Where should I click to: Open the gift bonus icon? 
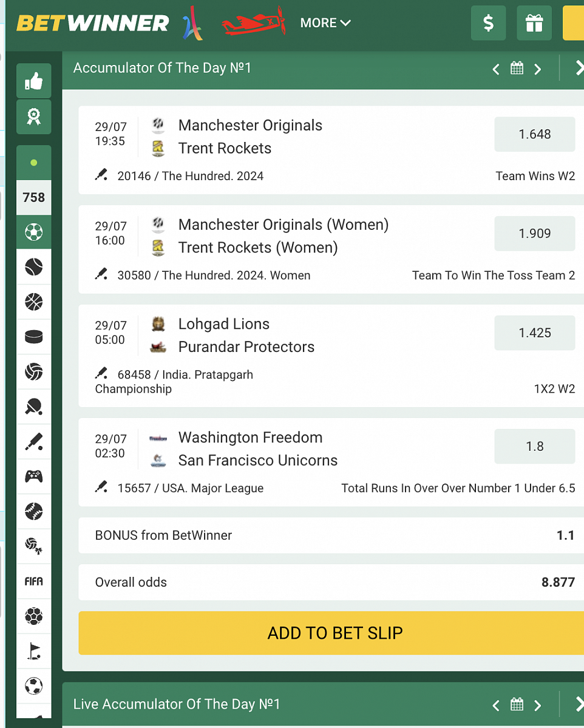(x=534, y=23)
